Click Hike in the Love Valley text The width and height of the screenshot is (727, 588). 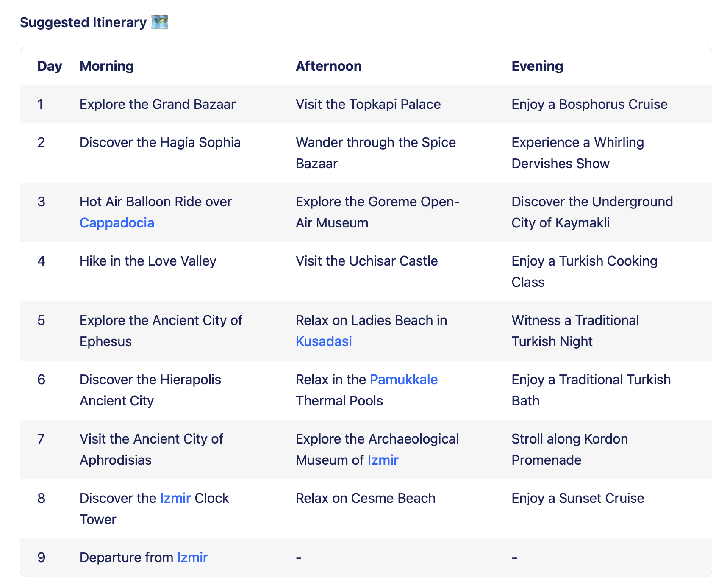coord(148,261)
